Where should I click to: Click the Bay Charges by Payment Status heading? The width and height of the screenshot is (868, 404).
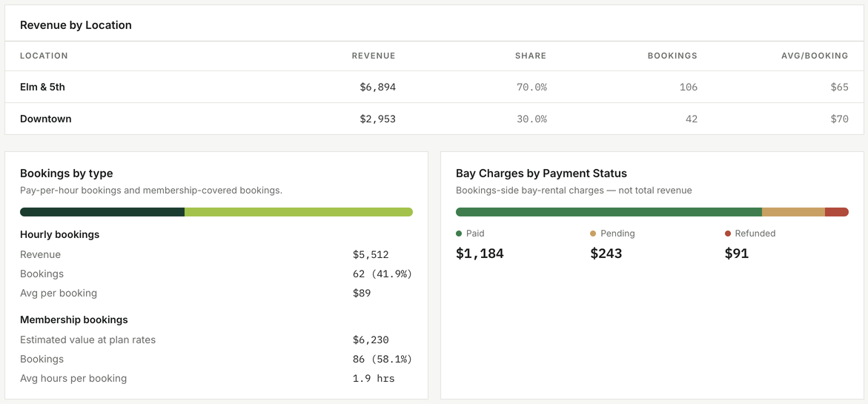(x=541, y=173)
